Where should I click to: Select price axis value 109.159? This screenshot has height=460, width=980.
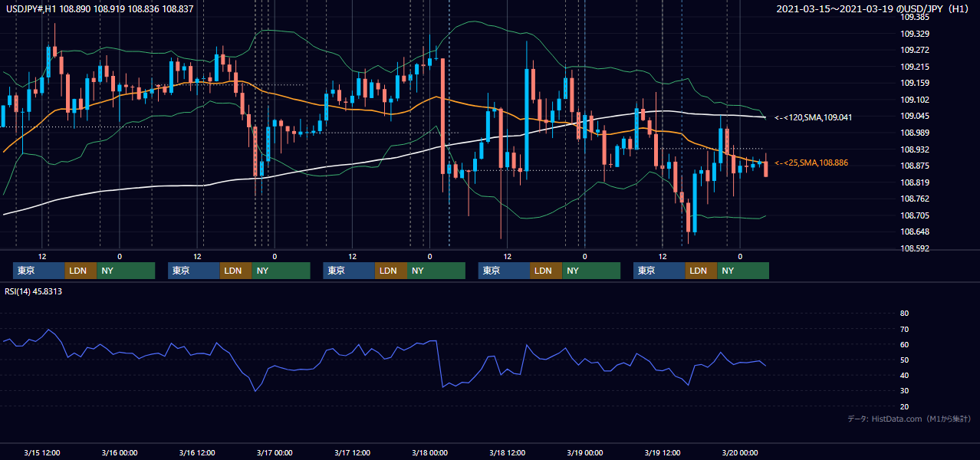(x=915, y=83)
